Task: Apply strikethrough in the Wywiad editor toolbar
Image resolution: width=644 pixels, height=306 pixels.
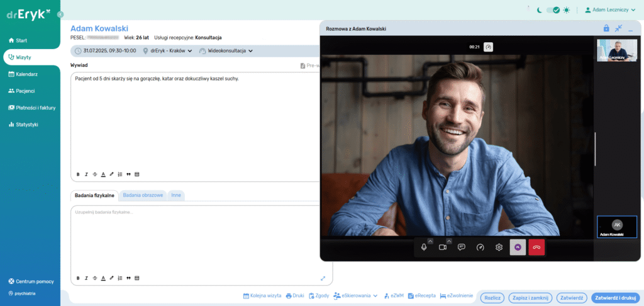Action: pyautogui.click(x=95, y=174)
